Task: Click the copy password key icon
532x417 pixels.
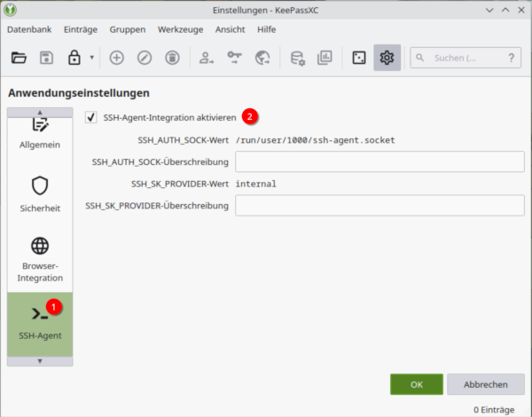Action: coord(234,58)
